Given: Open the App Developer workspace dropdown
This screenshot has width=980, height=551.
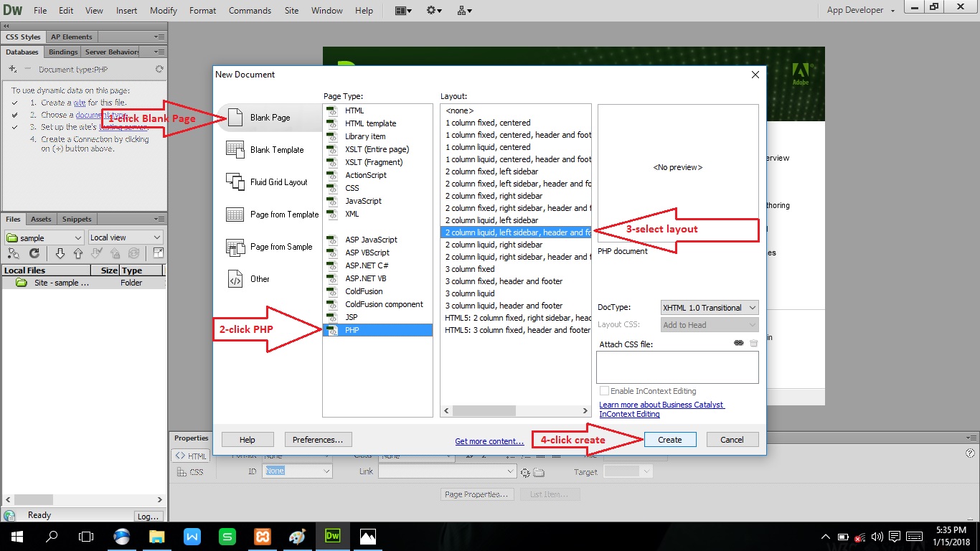Looking at the screenshot, I should [x=861, y=11].
